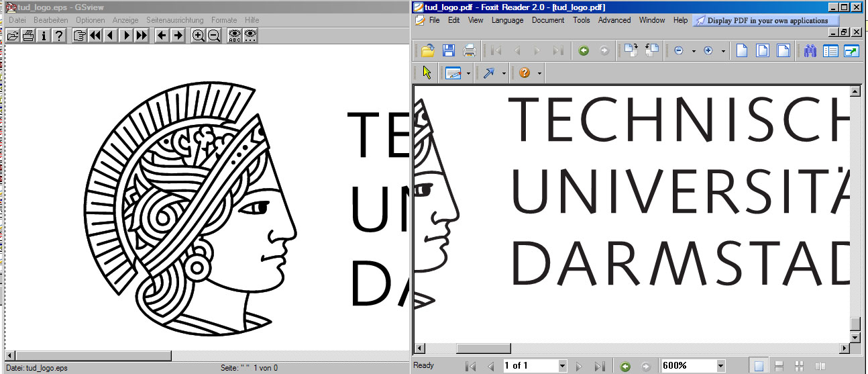Expand the blue arrow tool dropdown
Image resolution: width=868 pixels, height=374 pixels.
tap(503, 73)
